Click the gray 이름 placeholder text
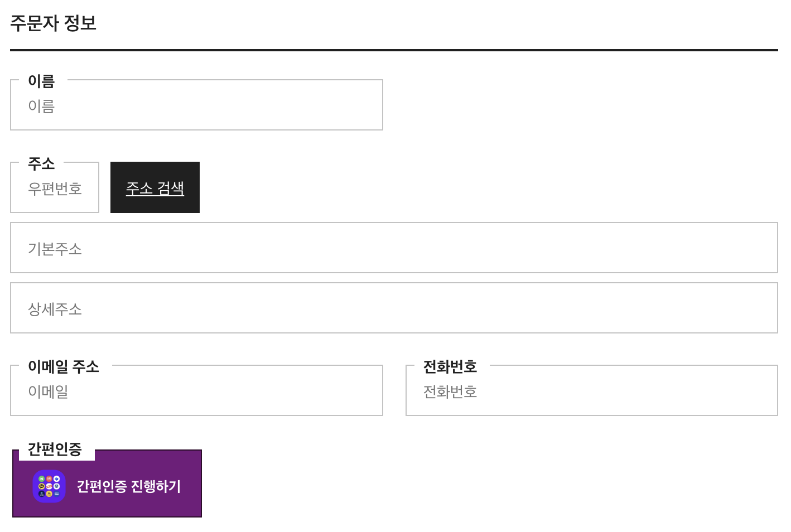Viewport: 791px width, 532px height. (41, 106)
